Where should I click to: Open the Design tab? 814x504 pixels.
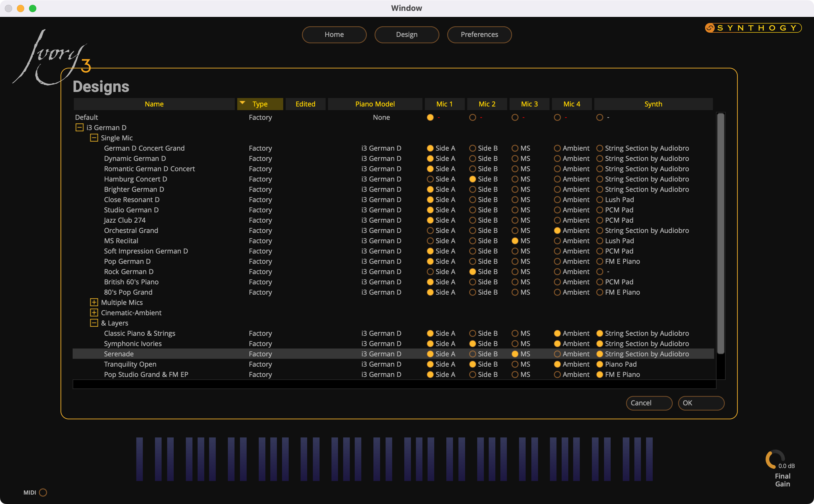pos(407,34)
